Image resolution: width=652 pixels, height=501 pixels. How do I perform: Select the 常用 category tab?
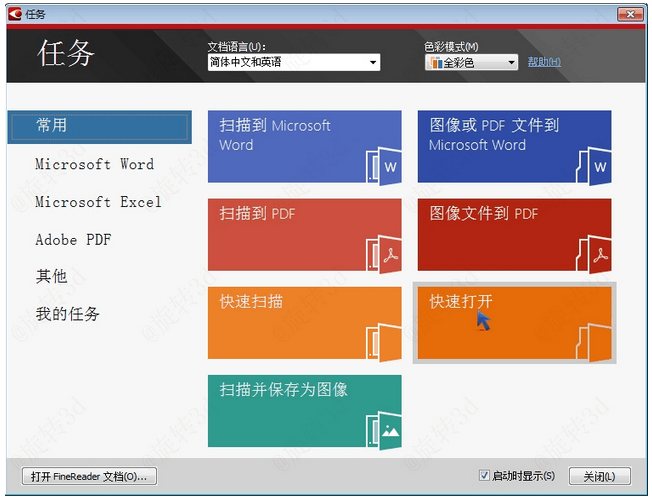(x=99, y=127)
